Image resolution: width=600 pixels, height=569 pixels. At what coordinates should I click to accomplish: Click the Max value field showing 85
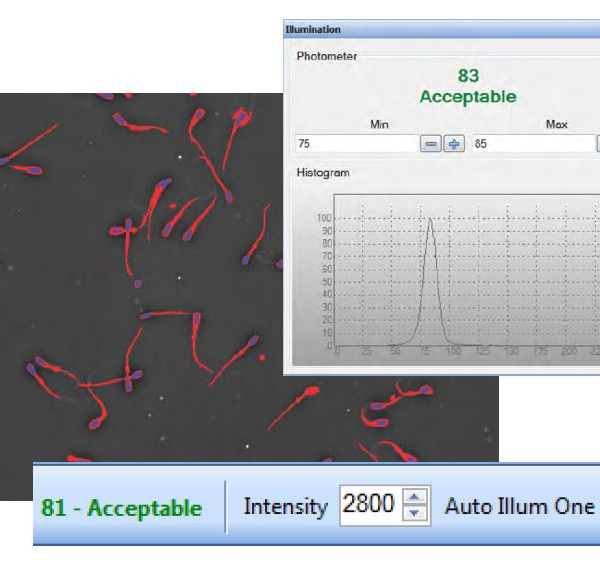point(530,144)
